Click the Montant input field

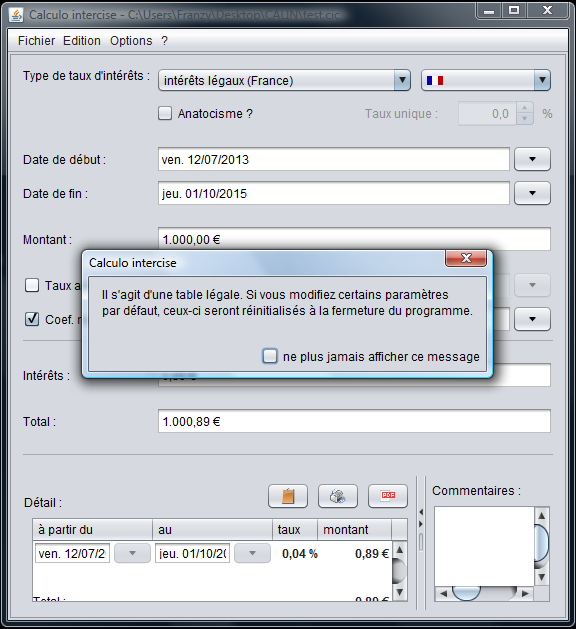354,239
